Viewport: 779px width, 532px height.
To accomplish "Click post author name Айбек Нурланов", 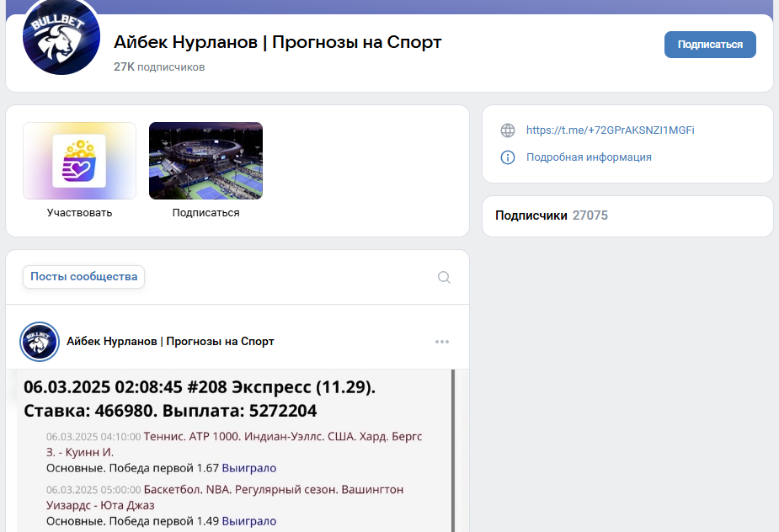I will tap(170, 342).
